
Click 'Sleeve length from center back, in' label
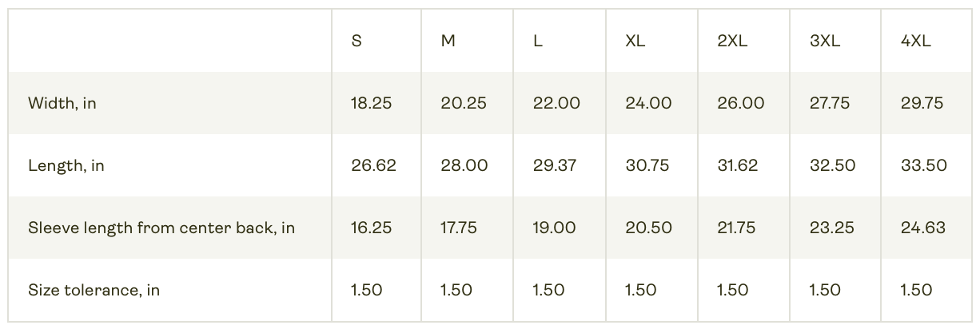(161, 228)
